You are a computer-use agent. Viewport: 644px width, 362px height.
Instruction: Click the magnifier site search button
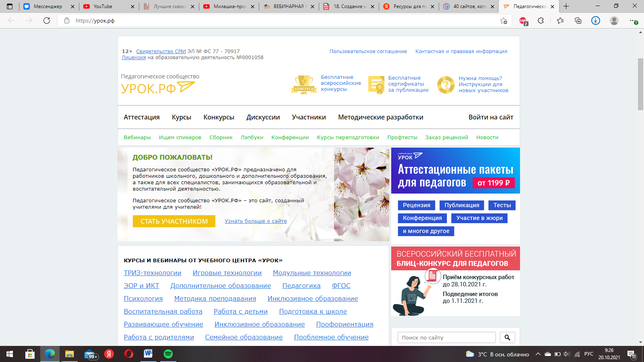507,337
